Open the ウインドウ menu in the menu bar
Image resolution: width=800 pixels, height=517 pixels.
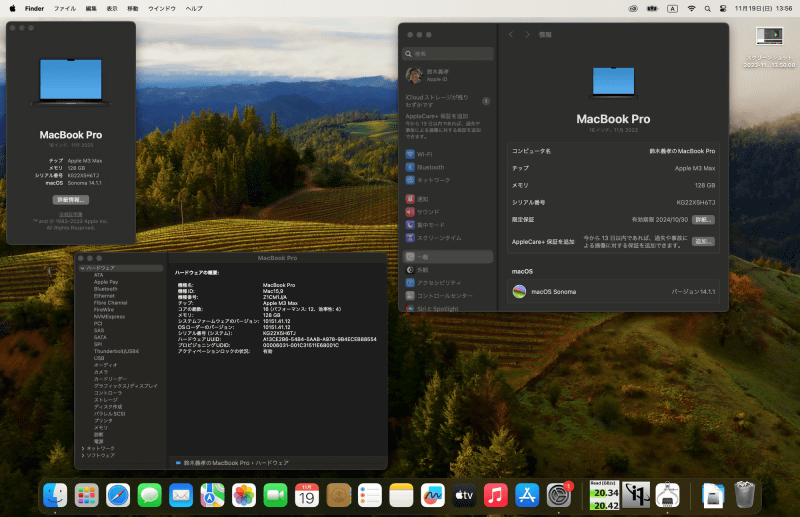click(162, 8)
